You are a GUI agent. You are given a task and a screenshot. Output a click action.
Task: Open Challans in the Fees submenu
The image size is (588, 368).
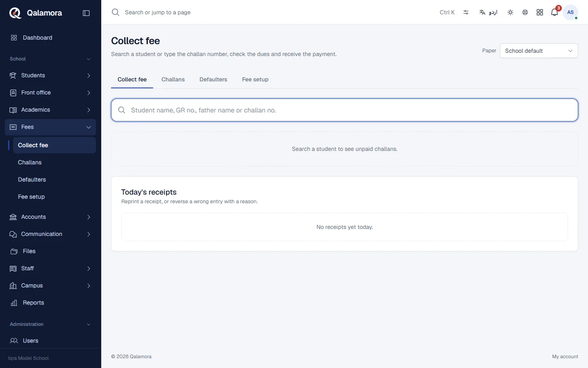tap(54, 162)
